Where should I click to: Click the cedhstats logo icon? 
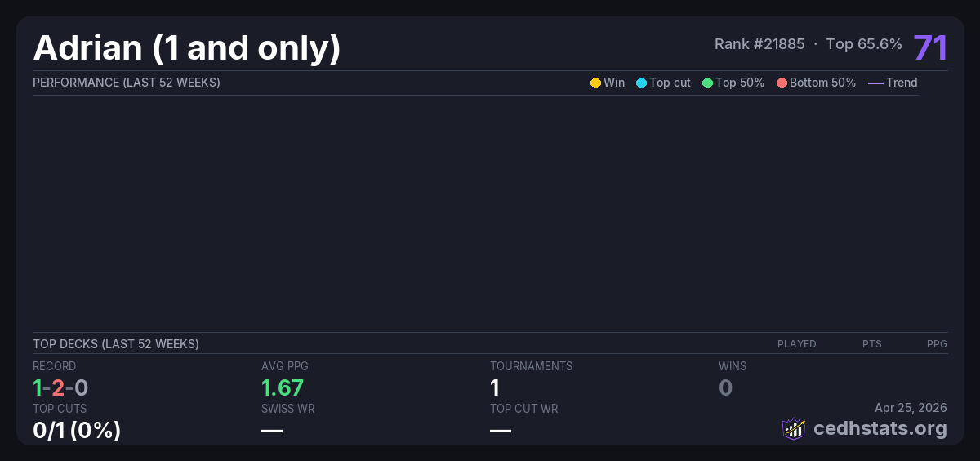tap(794, 428)
